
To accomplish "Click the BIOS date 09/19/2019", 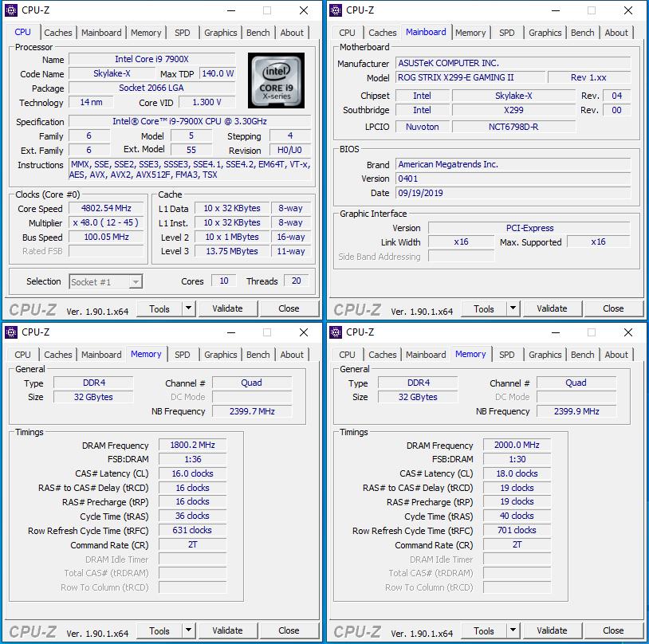I will pyautogui.click(x=513, y=193).
